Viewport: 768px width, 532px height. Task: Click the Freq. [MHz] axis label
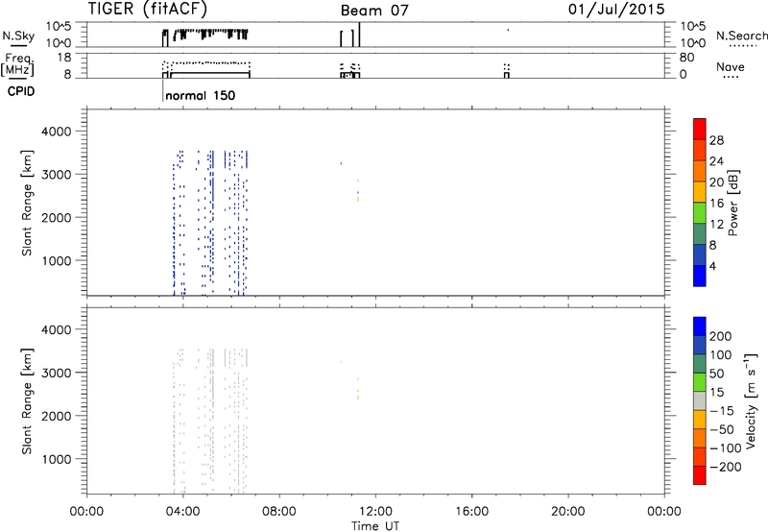[18, 64]
